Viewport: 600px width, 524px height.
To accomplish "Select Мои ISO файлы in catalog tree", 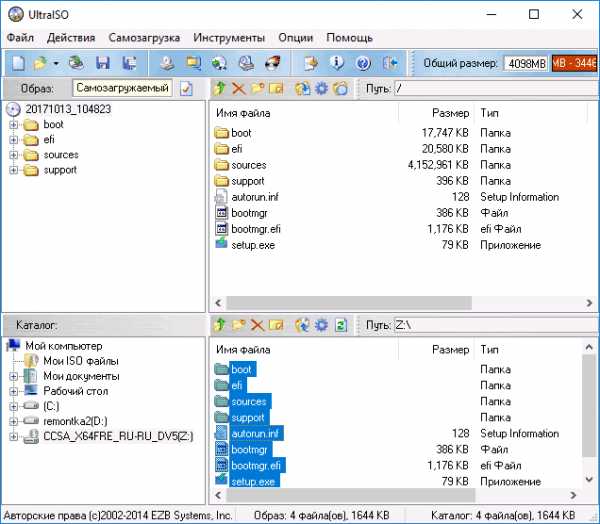I will tap(81, 361).
